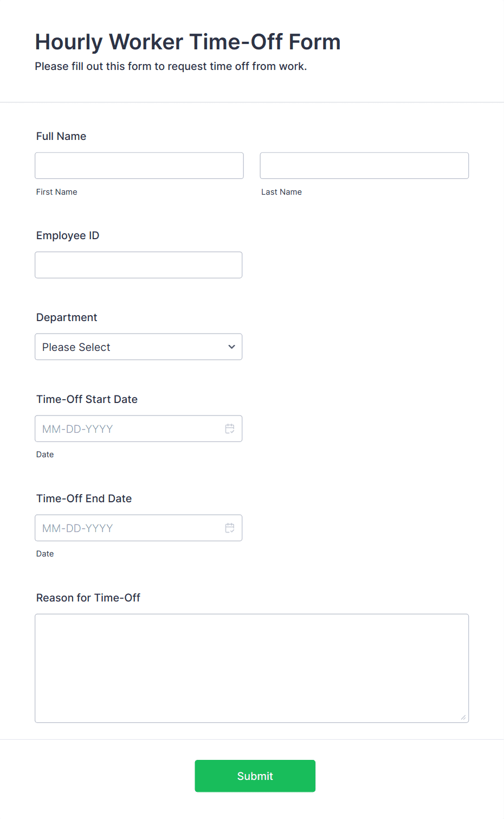The image size is (504, 819).
Task: Open the calendar picker for Time-Off End Date
Action: click(x=230, y=528)
